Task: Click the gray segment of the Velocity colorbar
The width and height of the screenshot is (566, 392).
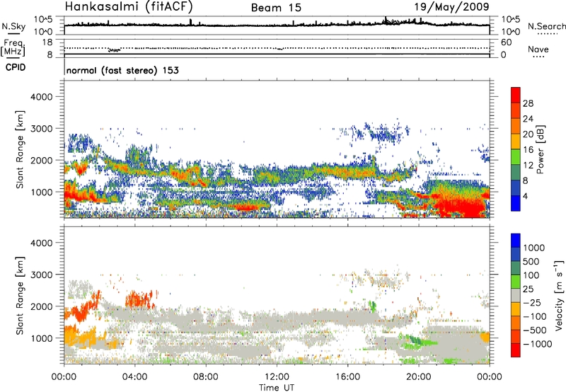Action: (516, 296)
